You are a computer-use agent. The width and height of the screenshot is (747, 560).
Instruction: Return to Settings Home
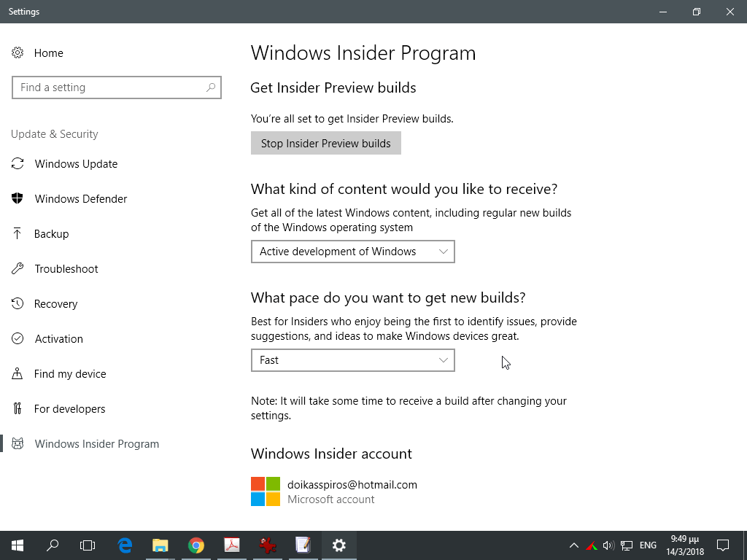pyautogui.click(x=48, y=52)
